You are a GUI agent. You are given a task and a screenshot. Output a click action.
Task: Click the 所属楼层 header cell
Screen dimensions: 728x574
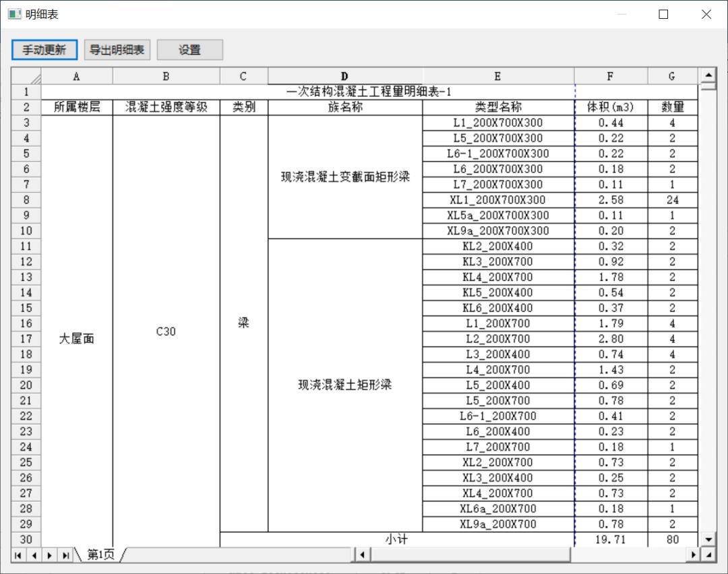point(77,107)
